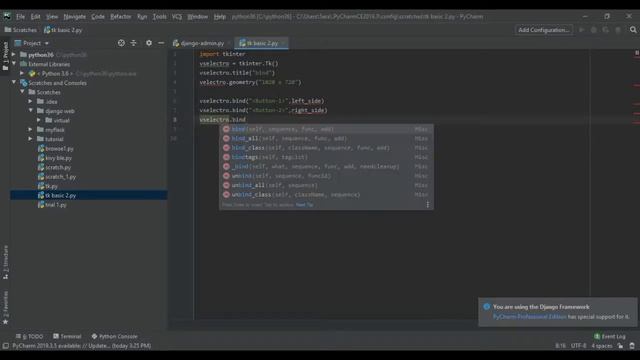Click the tool windows quick access icon
The width and height of the screenshot is (640, 360).
coord(5,346)
